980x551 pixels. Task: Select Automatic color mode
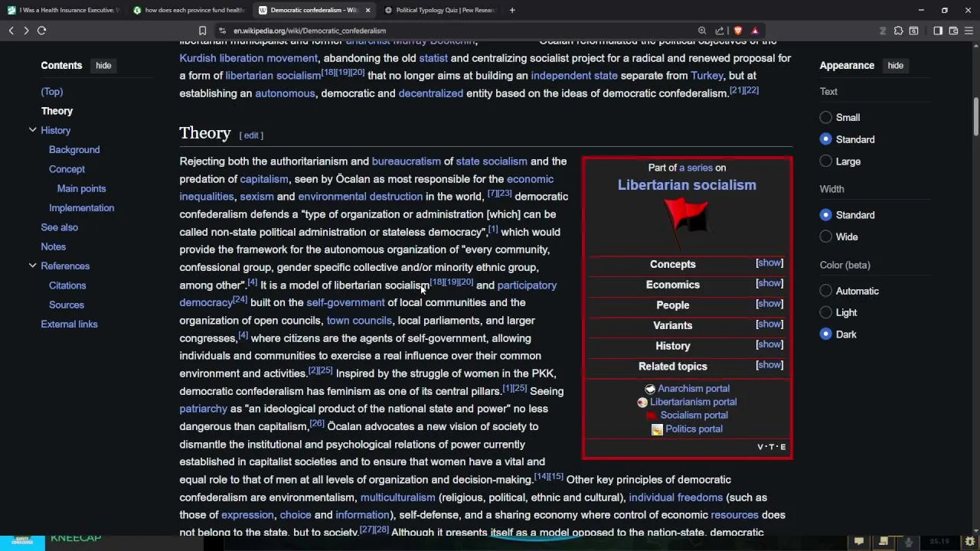825,291
